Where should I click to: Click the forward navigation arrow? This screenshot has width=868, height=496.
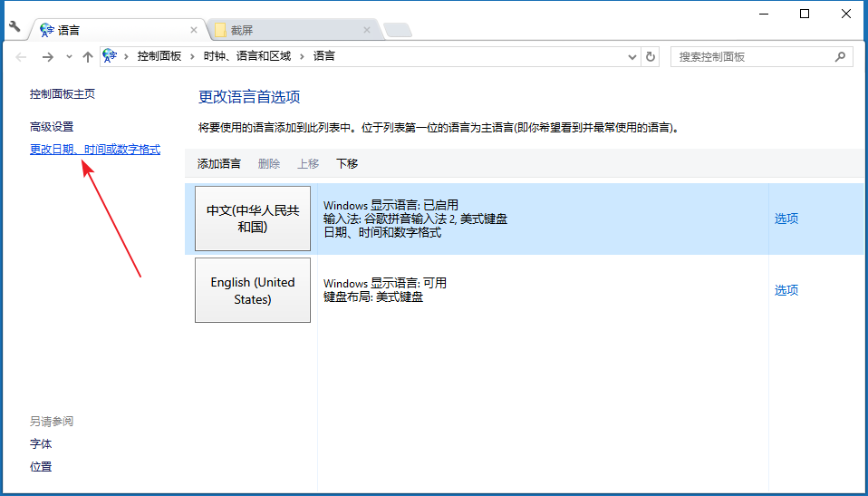coord(47,57)
